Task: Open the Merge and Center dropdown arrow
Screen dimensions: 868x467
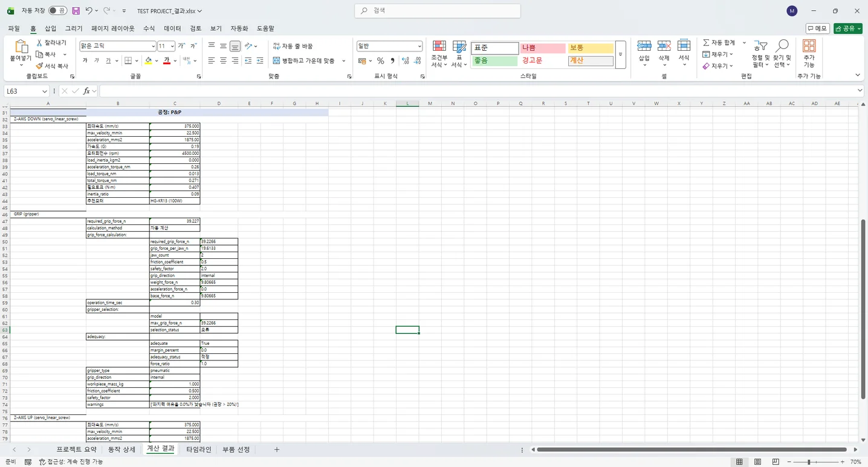Action: (344, 60)
